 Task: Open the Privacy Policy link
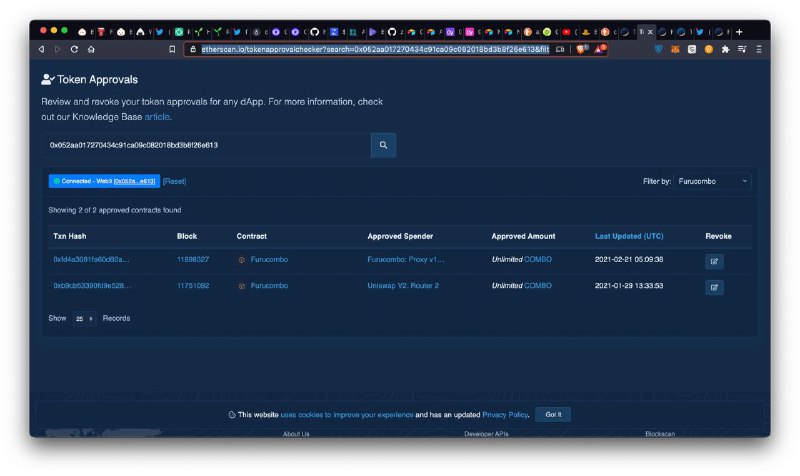tap(505, 415)
